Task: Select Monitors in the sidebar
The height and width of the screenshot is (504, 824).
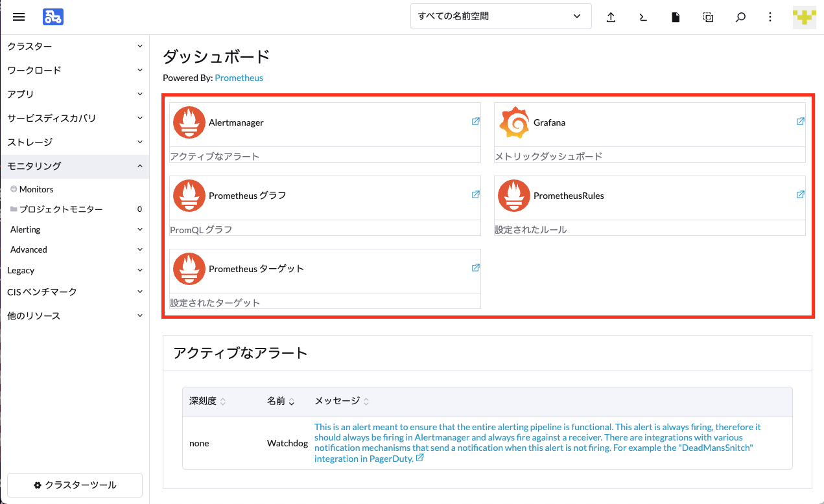Action: [75, 189]
